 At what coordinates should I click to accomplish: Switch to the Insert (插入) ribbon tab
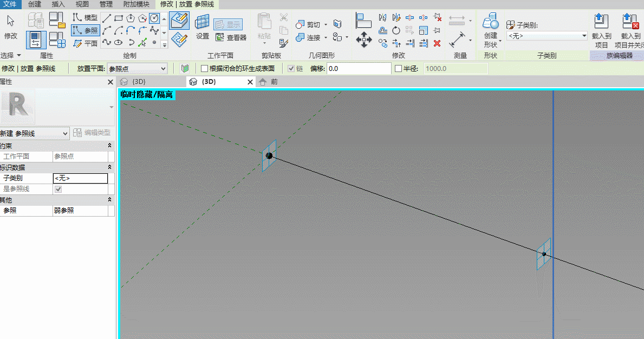(58, 4)
